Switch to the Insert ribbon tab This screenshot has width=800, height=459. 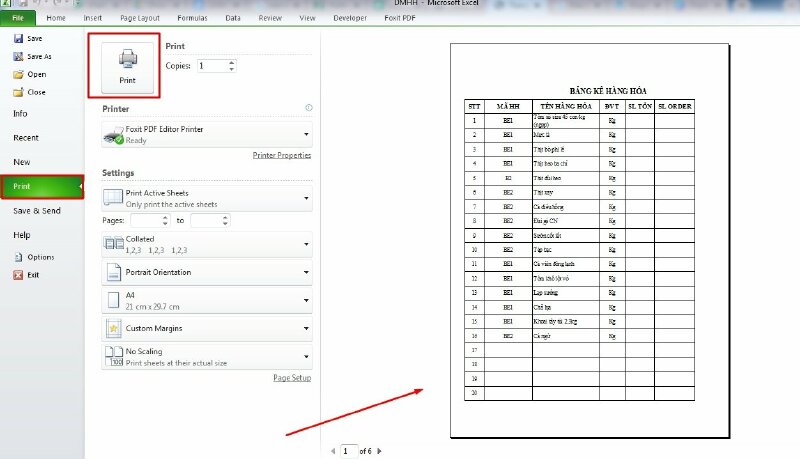click(92, 18)
